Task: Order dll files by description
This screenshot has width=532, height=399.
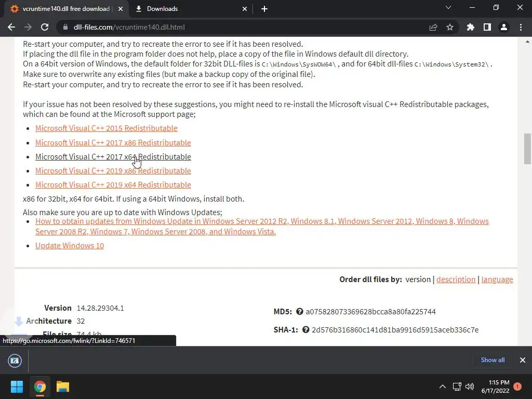Action: point(456,279)
